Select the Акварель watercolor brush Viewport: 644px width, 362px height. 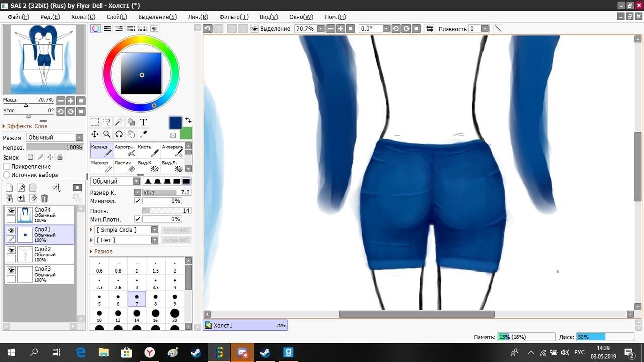point(173,150)
